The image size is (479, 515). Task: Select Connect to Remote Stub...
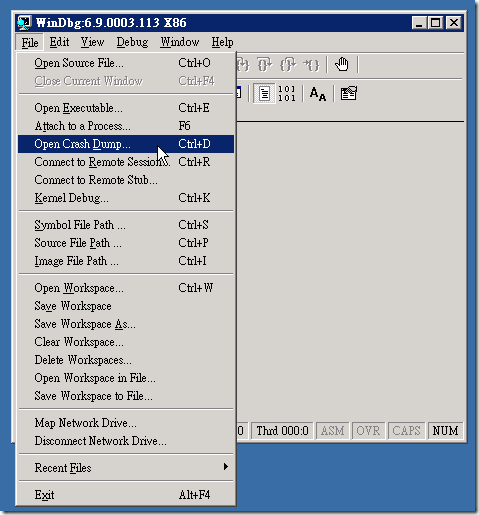pos(126,180)
